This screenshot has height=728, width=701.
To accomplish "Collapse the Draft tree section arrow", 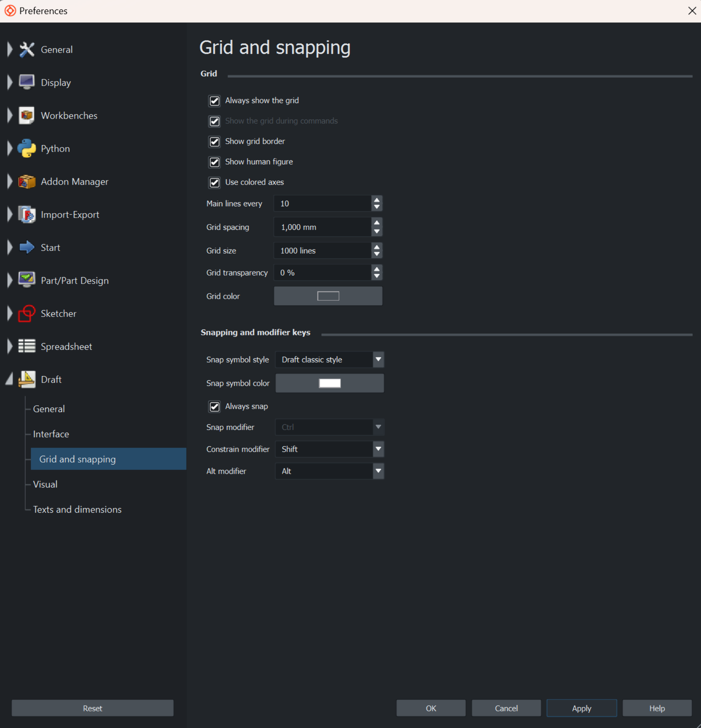I will point(9,379).
